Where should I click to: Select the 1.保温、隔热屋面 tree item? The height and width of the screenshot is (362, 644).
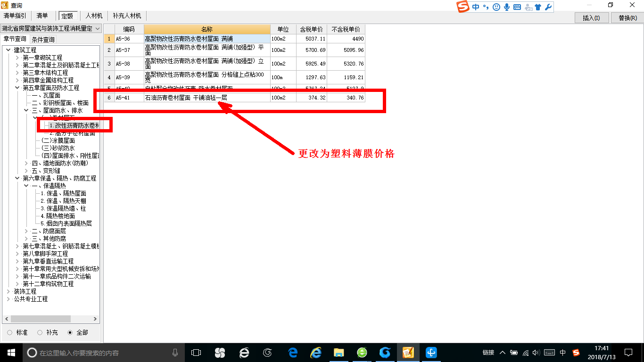[x=63, y=193]
